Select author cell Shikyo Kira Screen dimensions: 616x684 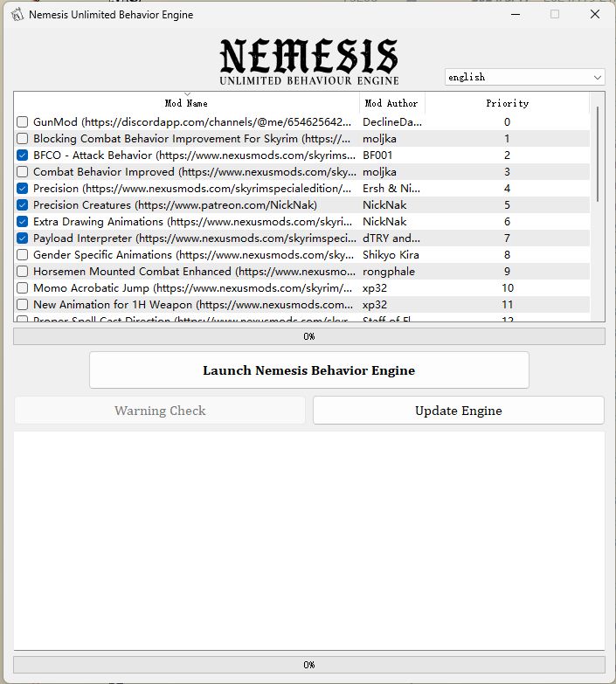pyautogui.click(x=391, y=254)
